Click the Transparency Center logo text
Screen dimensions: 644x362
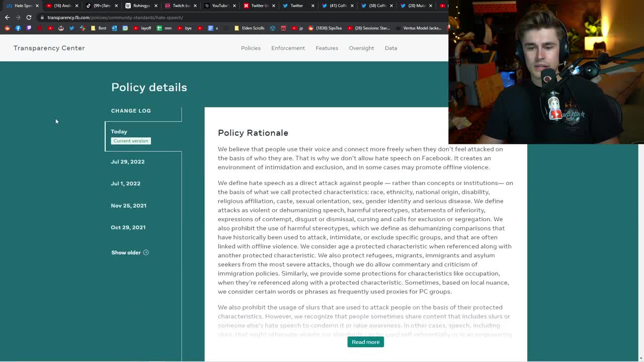(x=49, y=48)
